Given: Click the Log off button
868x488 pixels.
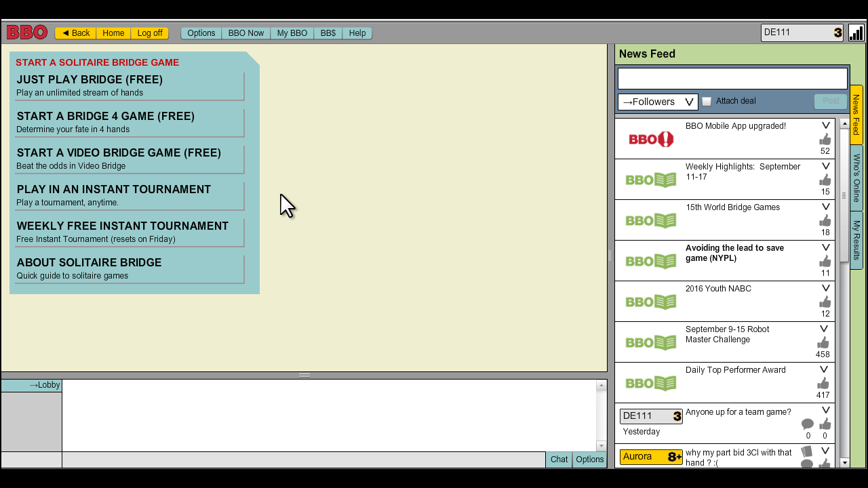Looking at the screenshot, I should pos(150,33).
